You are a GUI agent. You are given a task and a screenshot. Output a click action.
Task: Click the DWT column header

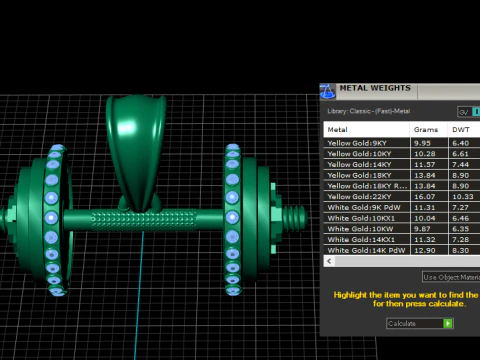coord(464,130)
